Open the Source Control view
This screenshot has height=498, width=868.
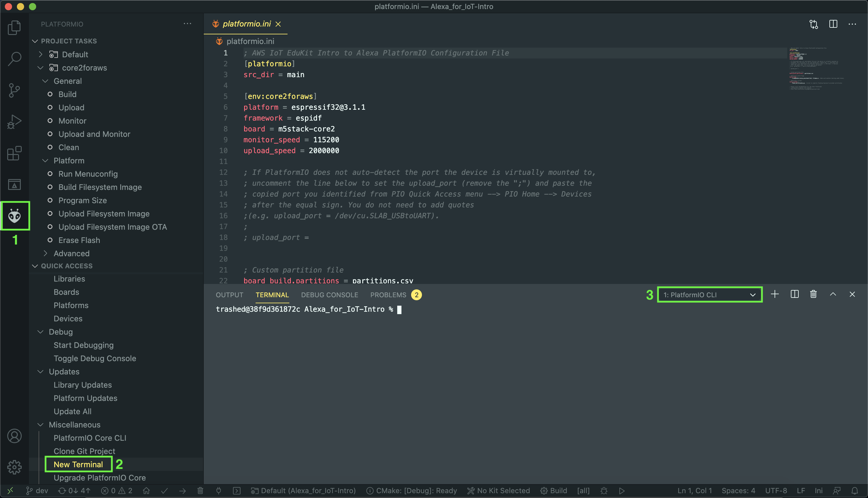point(14,90)
